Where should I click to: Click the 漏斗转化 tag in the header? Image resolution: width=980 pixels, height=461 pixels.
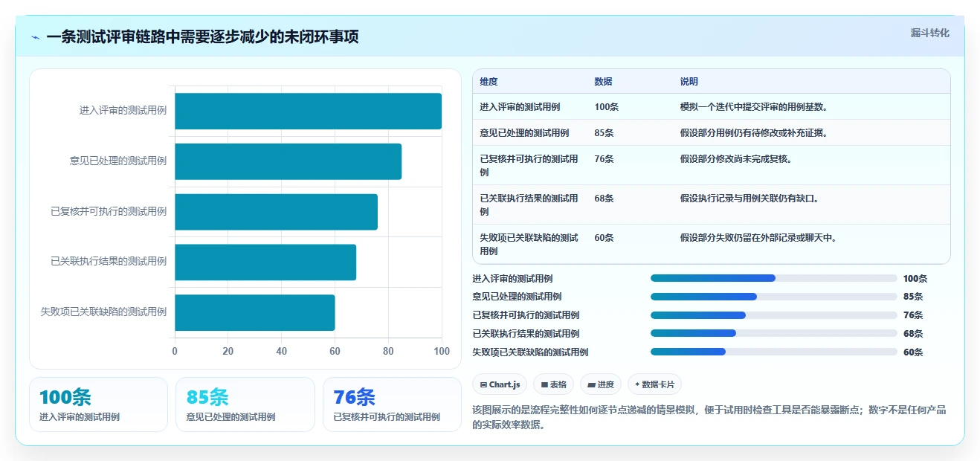pos(929,33)
